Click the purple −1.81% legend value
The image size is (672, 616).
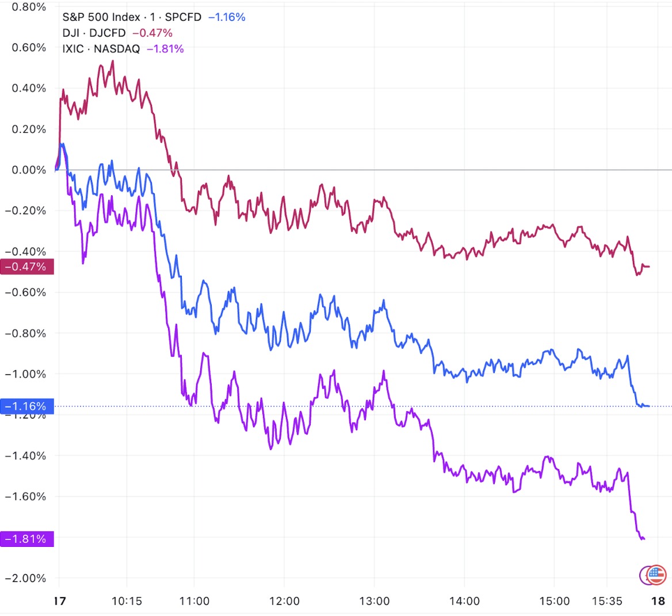pyautogui.click(x=165, y=49)
